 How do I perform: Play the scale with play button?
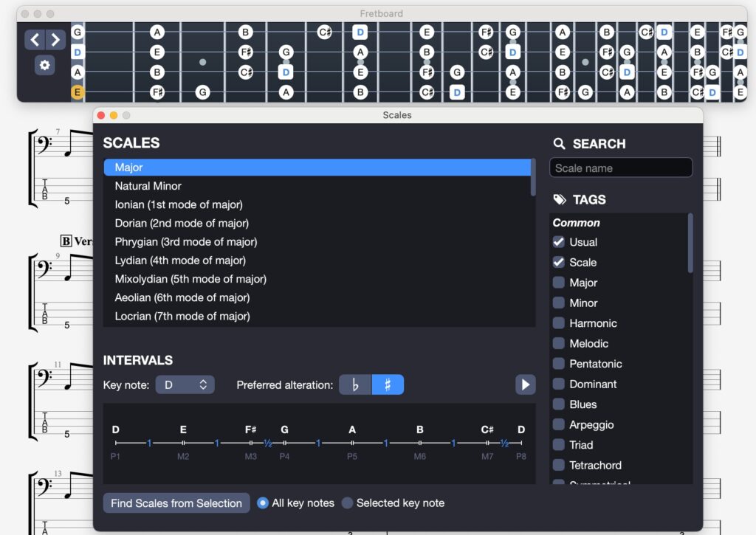[525, 384]
